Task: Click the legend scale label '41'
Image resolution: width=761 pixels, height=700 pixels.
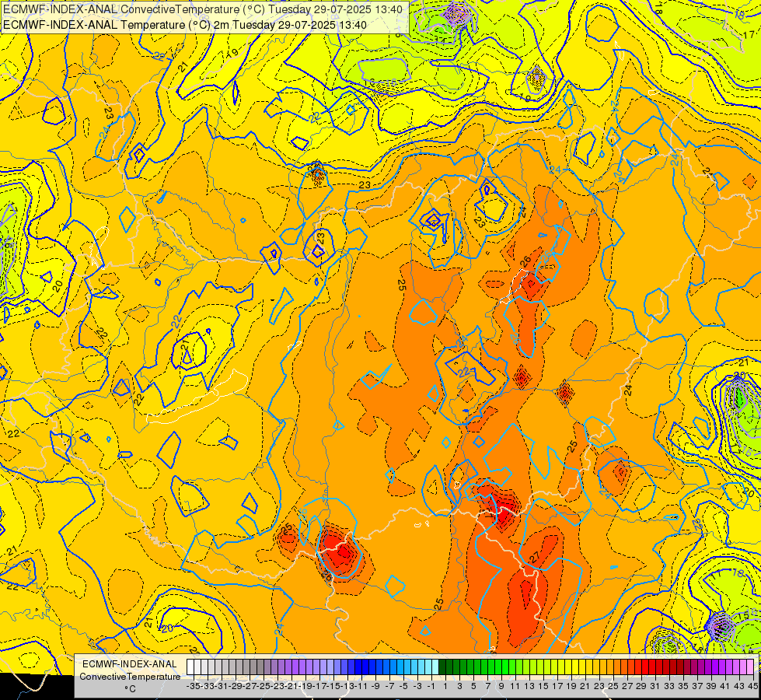Action: 725,686
